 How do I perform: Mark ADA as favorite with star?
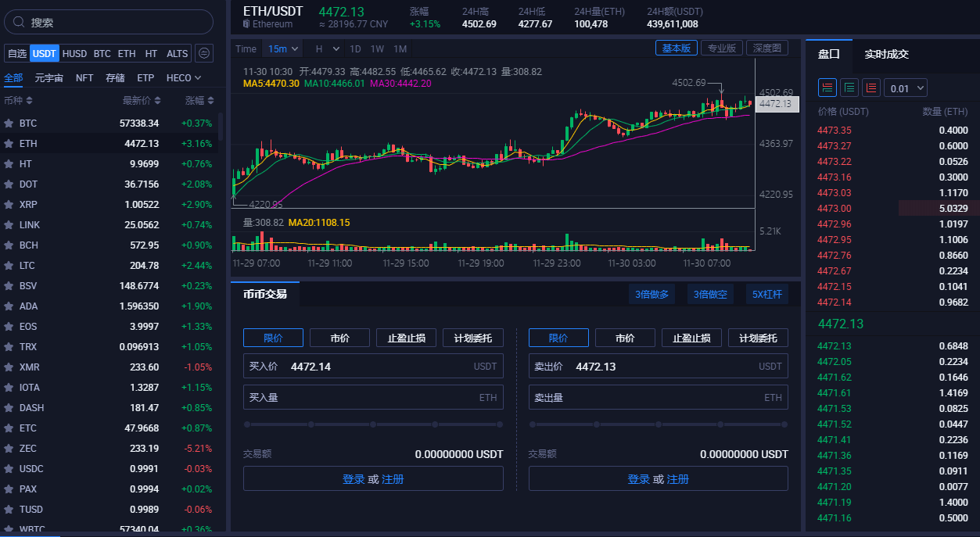point(9,306)
